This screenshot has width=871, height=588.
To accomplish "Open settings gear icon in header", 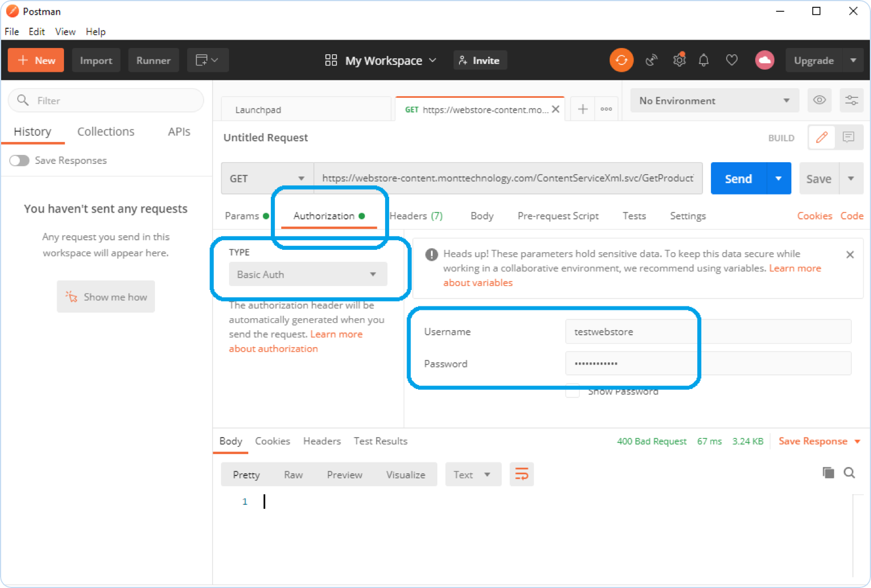I will (x=679, y=60).
